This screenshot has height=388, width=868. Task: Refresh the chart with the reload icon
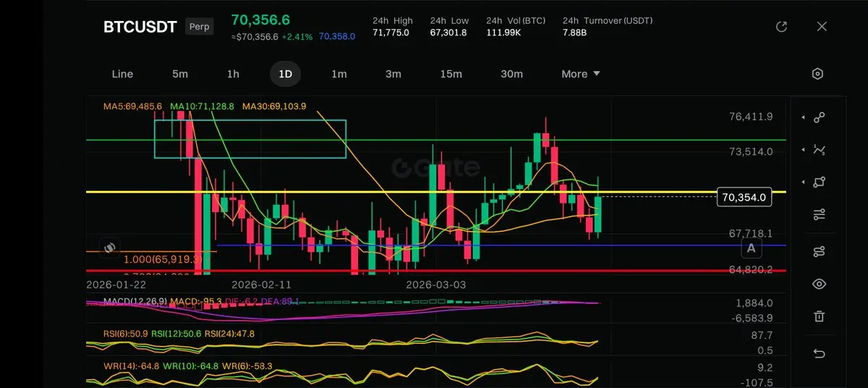(781, 27)
